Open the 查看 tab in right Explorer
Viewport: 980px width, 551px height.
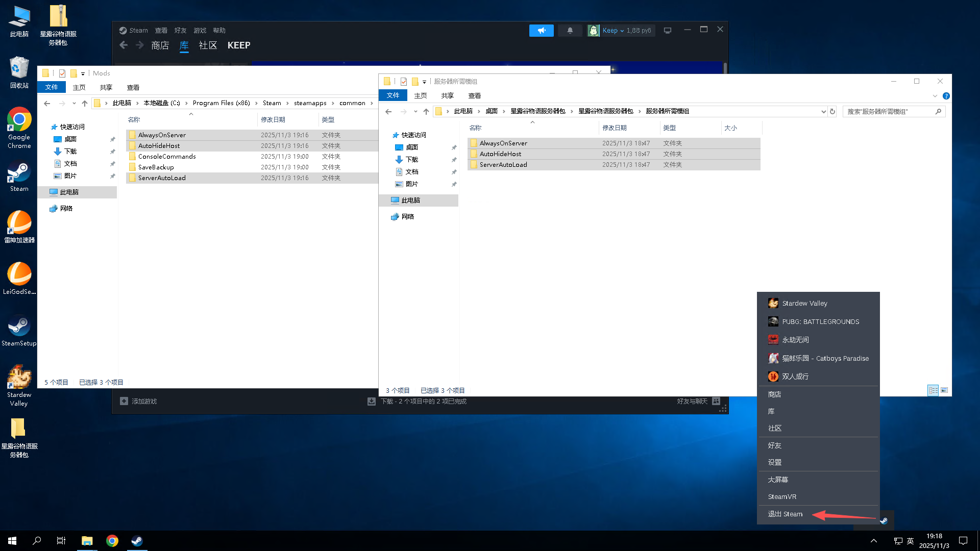point(474,96)
